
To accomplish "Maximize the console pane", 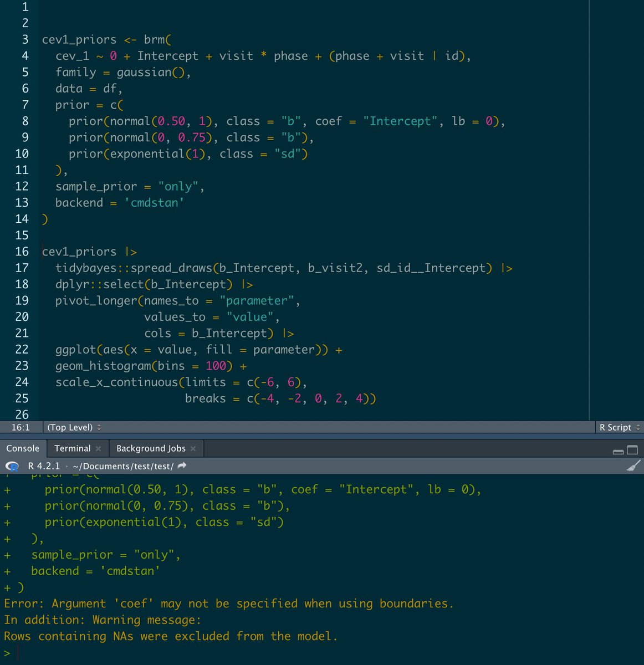I will (x=632, y=450).
